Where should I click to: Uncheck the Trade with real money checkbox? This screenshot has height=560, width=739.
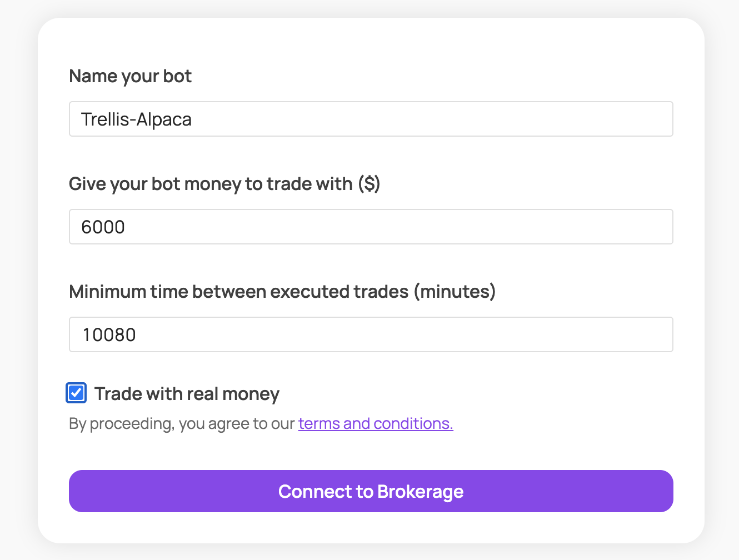coord(76,393)
